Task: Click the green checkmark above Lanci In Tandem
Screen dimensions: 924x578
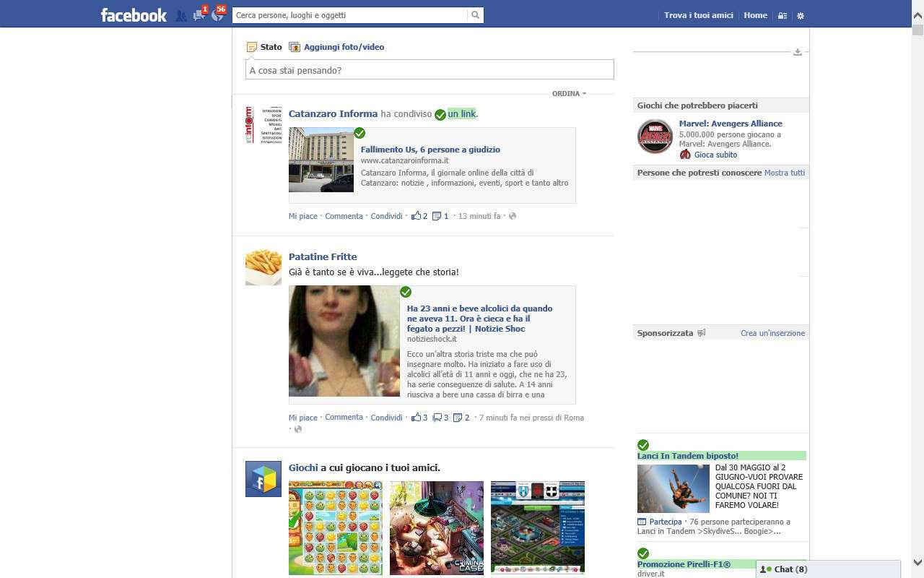Action: click(x=643, y=445)
